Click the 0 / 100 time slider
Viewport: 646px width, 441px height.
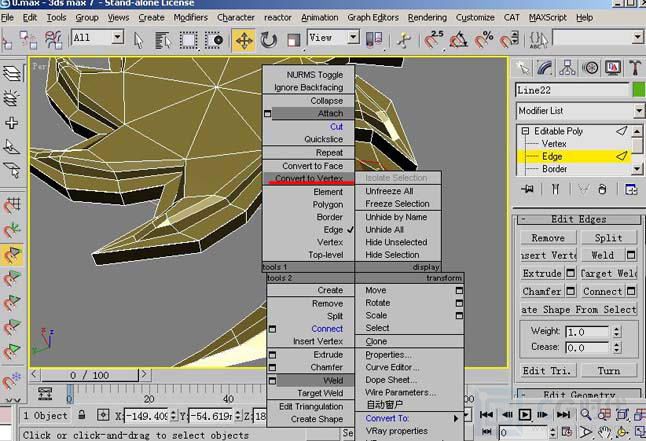tap(89, 375)
